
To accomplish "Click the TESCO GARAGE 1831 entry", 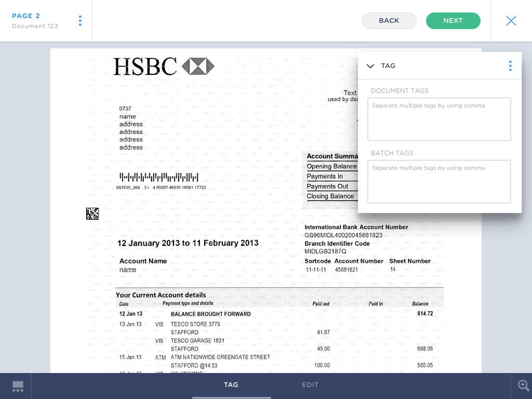I will tap(197, 341).
